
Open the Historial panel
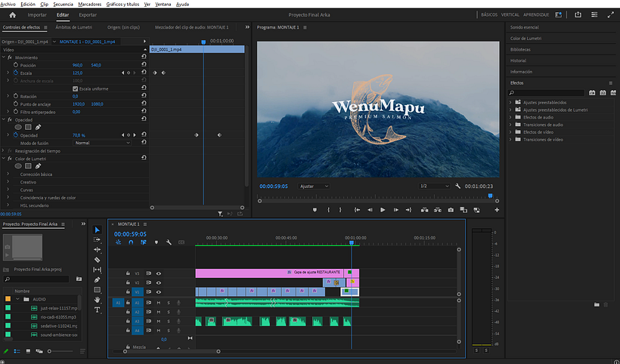519,60
